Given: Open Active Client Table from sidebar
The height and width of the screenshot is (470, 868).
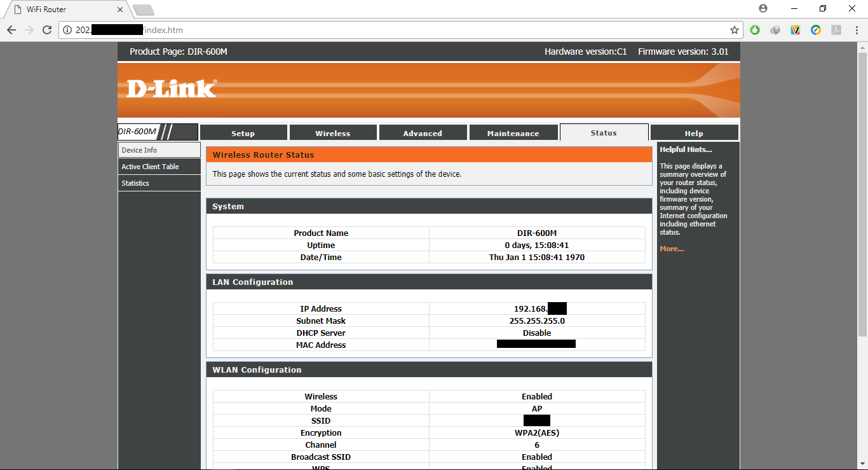Looking at the screenshot, I should pyautogui.click(x=159, y=167).
